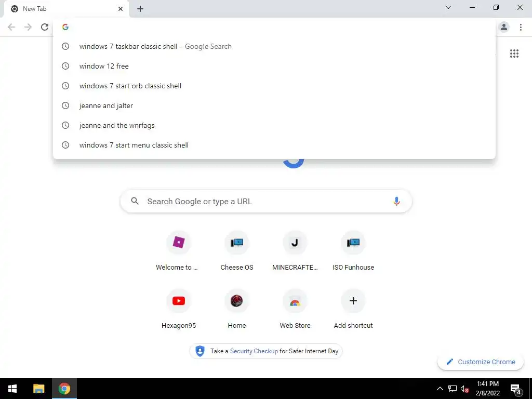Viewport: 532px width, 399px height.
Task: Choose suggestion jeanne and jalter
Action: 274,105
